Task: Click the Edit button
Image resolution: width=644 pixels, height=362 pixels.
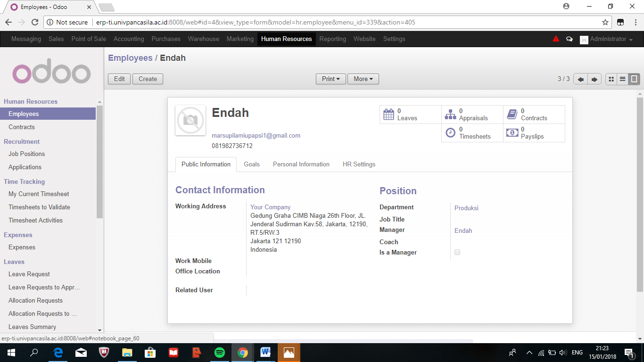Action: click(119, 79)
